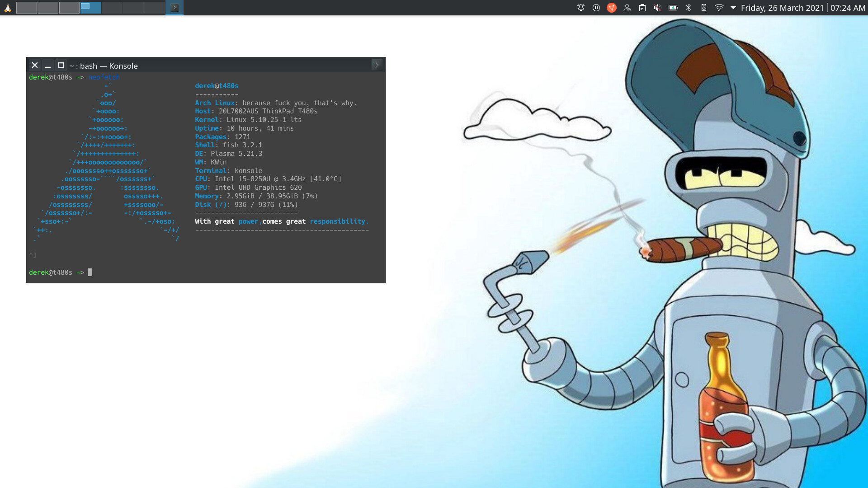The image size is (868, 488).
Task: Click the Konsole task manager entry in panel
Action: click(175, 8)
